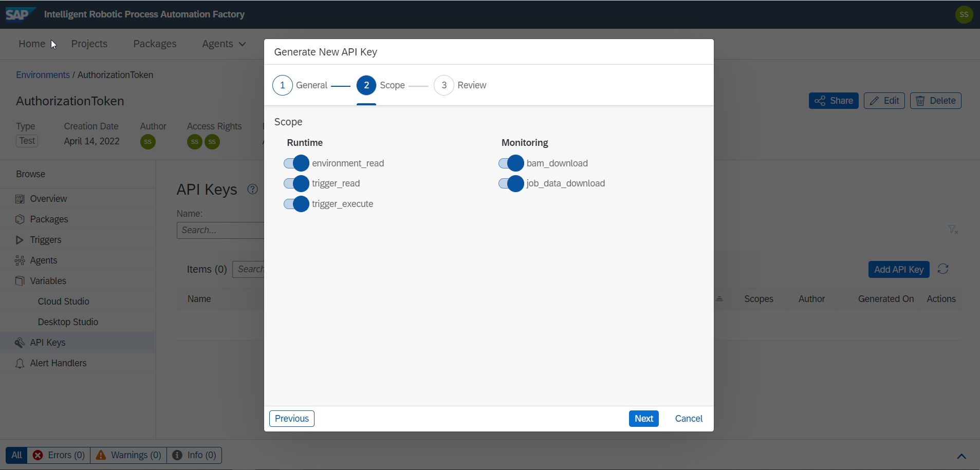
Task: Cancel the API key dialog
Action: pos(689,419)
